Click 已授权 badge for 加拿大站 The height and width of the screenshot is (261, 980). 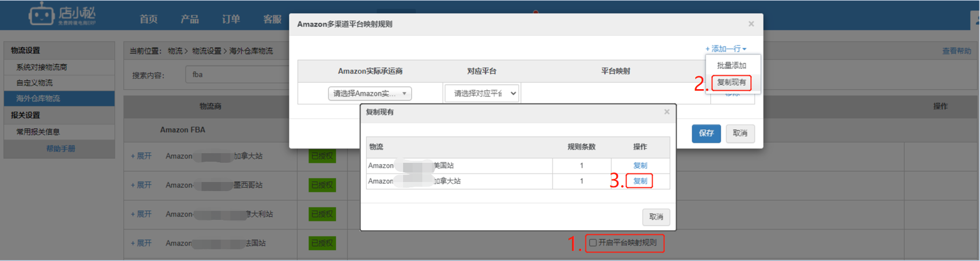click(322, 156)
